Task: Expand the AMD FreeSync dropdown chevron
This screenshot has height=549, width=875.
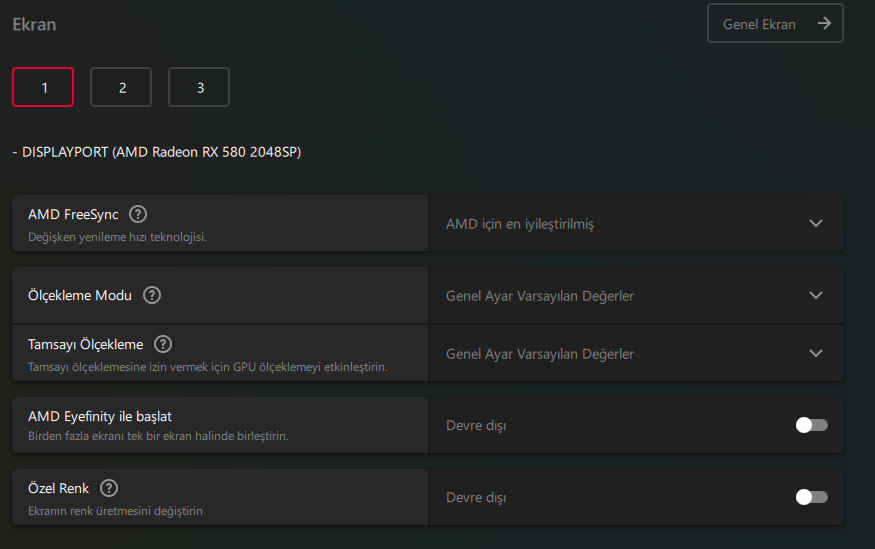Action: tap(816, 223)
